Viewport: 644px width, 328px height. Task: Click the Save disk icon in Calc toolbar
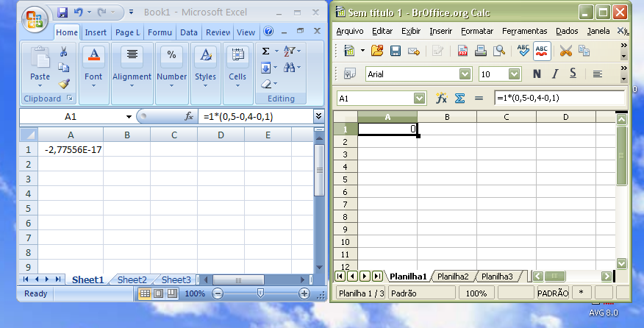coord(396,51)
